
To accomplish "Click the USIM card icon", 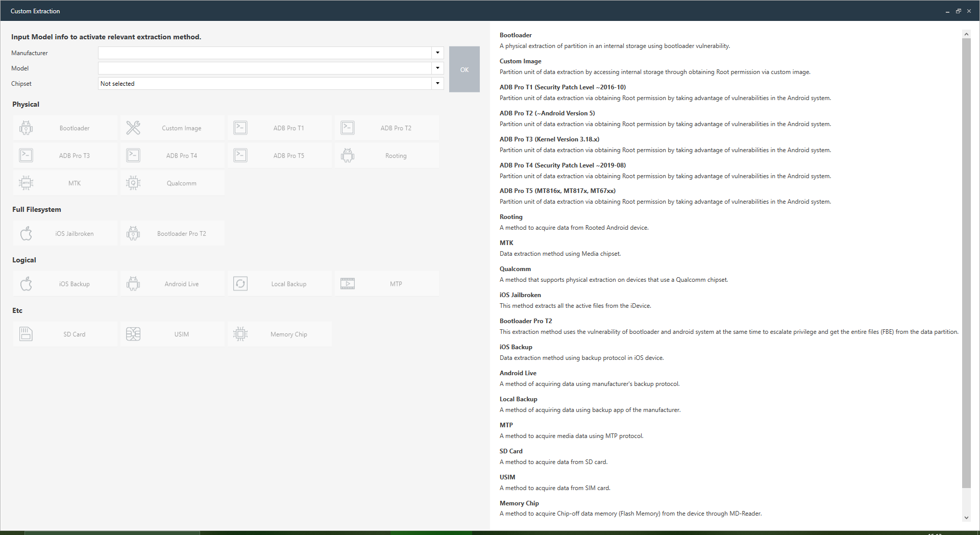I will 133,334.
